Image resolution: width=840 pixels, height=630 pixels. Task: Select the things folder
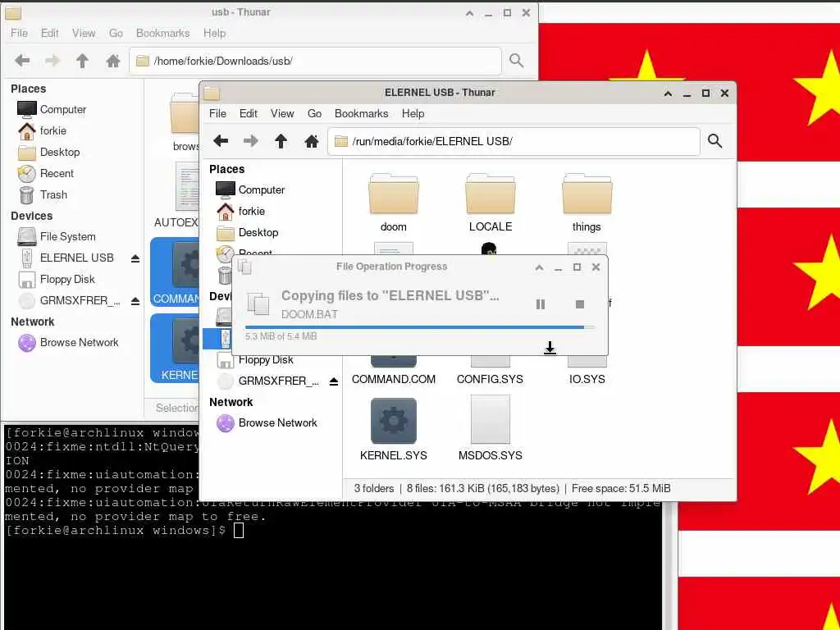(x=587, y=203)
